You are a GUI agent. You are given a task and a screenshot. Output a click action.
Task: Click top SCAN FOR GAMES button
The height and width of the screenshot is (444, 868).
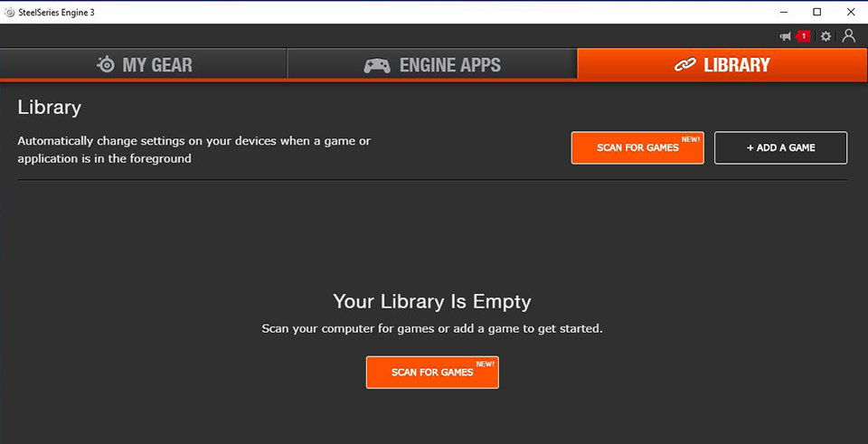pos(637,147)
